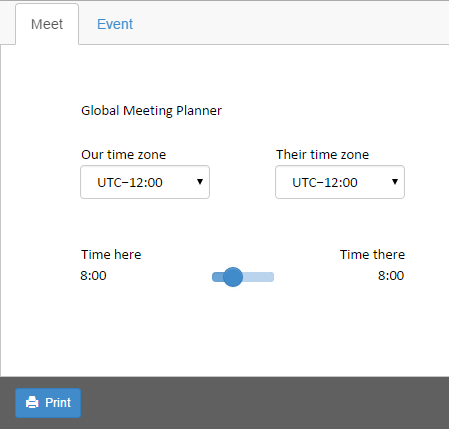Screen dimensions: 449x429
Task: Click the Time here label
Action: pos(111,254)
